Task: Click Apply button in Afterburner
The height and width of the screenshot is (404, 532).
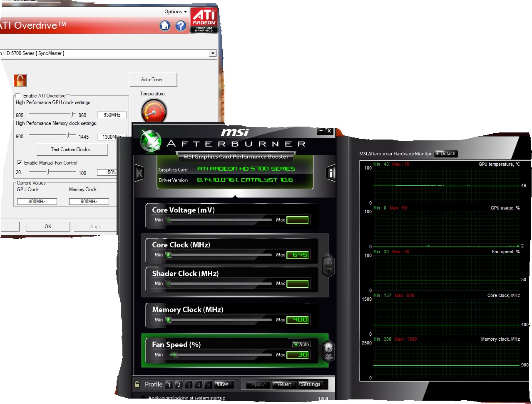Action: pos(258,384)
